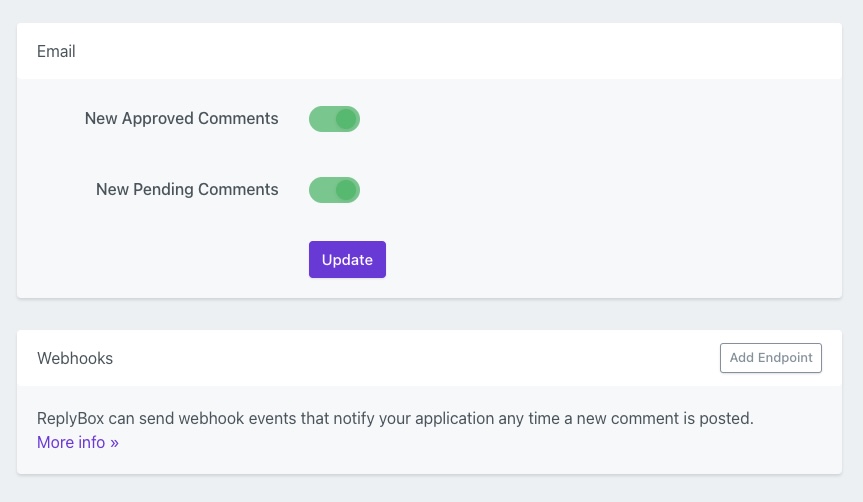The width and height of the screenshot is (863, 502).
Task: Click the knob of Approved Comments switch
Action: [x=346, y=119]
